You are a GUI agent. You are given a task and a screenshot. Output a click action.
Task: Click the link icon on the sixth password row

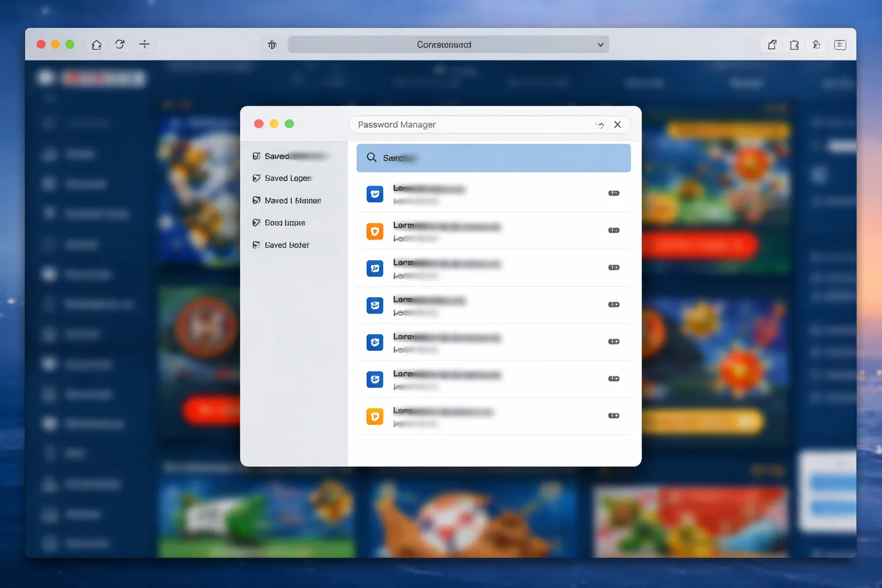click(614, 378)
